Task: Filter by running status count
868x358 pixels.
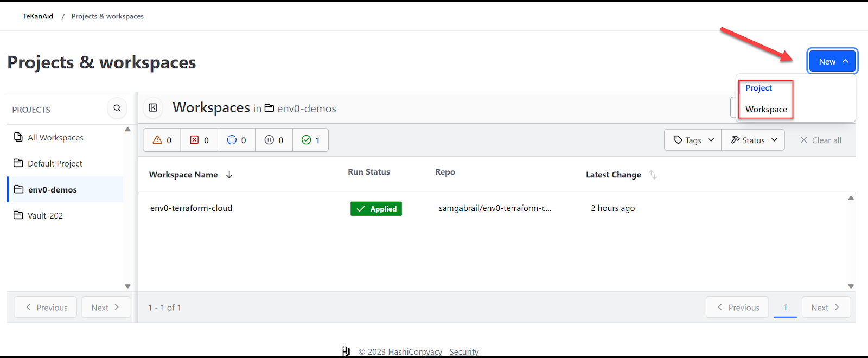Action: point(237,140)
